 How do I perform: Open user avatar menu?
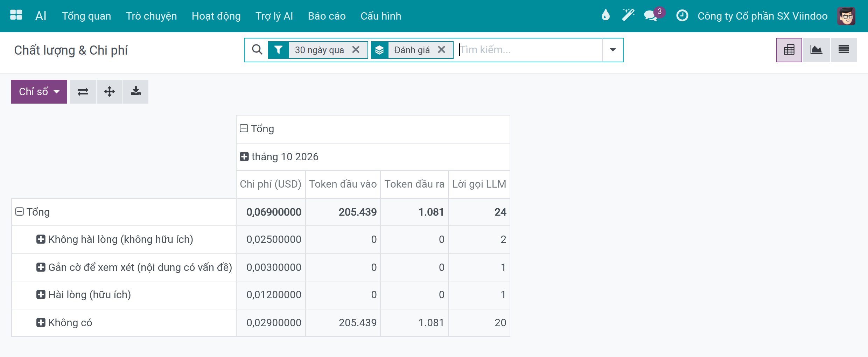(x=846, y=16)
